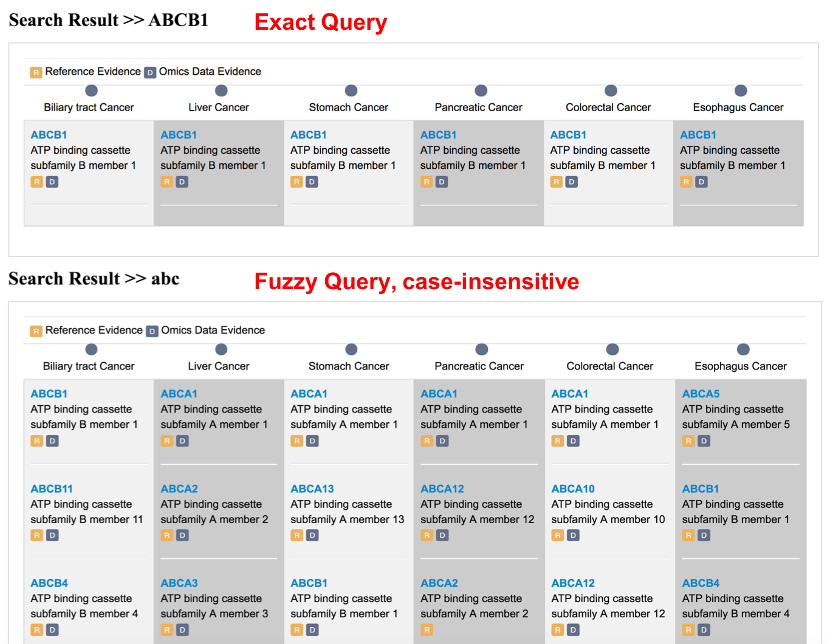The image size is (830, 644).
Task: Click Omics Data Evidence legend in Fuzzy Query panel
Action: [212, 331]
